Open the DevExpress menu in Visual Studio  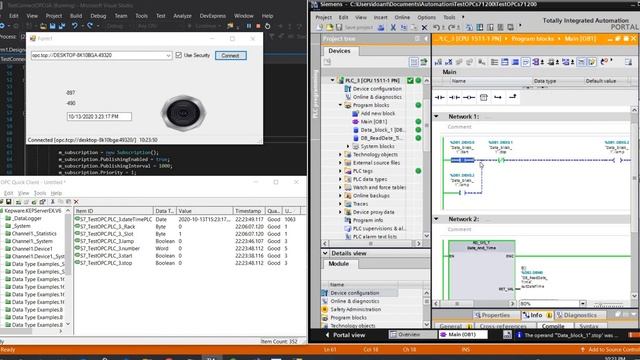coord(212,16)
